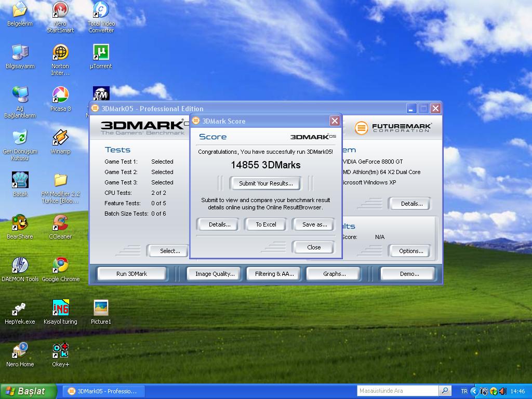Click the Norton status tray icon
This screenshot has width=532, height=399.
pos(494,391)
